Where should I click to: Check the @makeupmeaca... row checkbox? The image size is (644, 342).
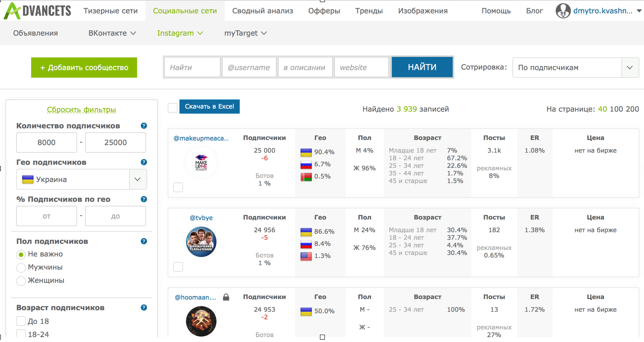[178, 187]
